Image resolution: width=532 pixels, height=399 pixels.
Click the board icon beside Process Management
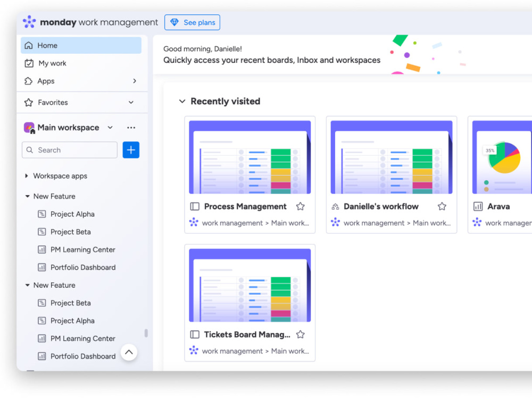coord(195,206)
